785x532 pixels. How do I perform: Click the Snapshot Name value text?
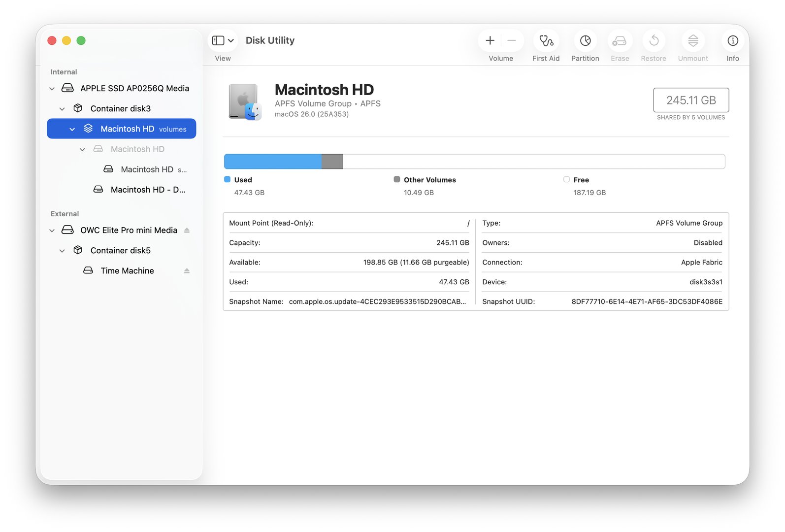click(377, 301)
